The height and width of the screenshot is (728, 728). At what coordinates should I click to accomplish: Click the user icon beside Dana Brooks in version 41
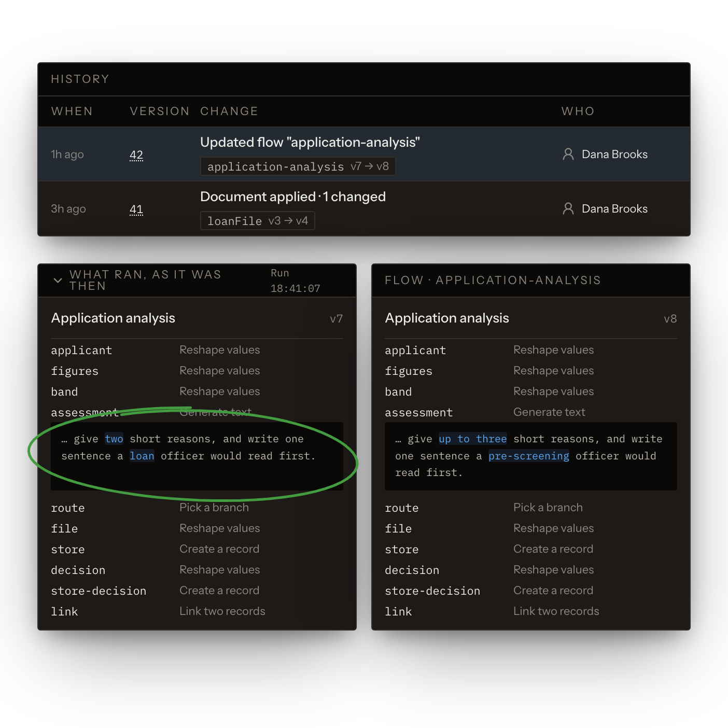tap(568, 208)
